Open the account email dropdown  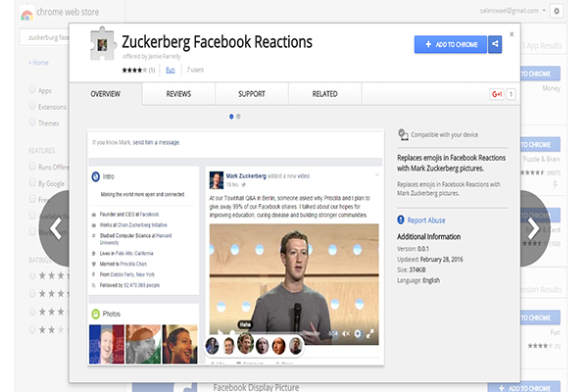(x=513, y=11)
